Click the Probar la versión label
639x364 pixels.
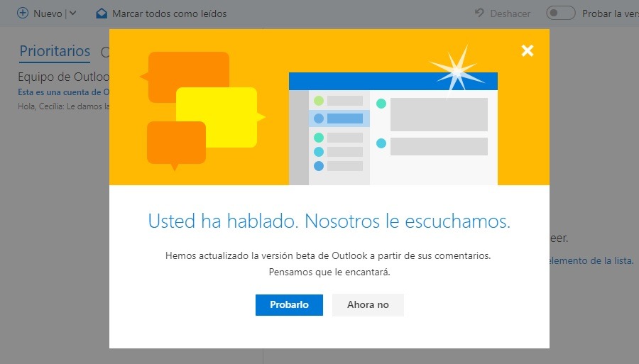tap(610, 13)
